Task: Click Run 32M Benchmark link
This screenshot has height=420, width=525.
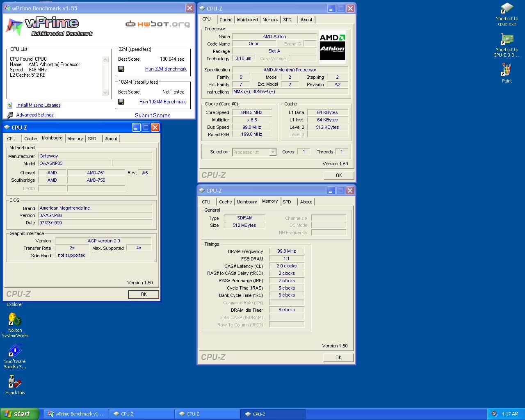Action: (x=166, y=69)
